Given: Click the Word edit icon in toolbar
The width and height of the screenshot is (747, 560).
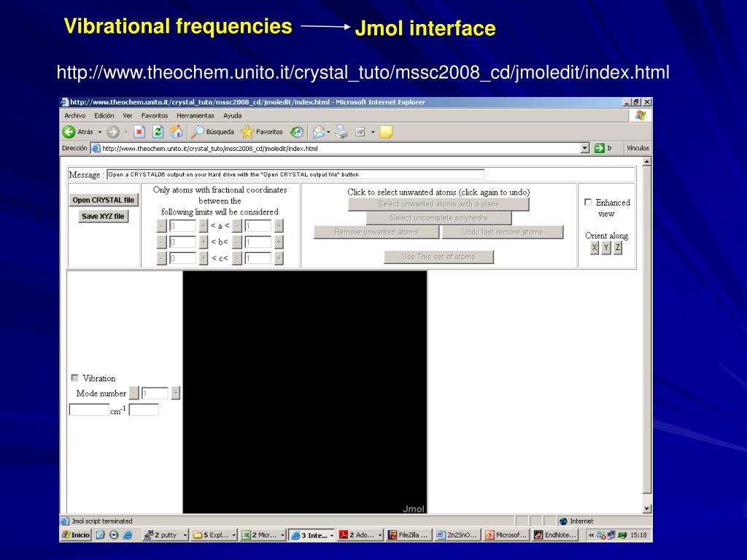Looking at the screenshot, I should pos(360,132).
